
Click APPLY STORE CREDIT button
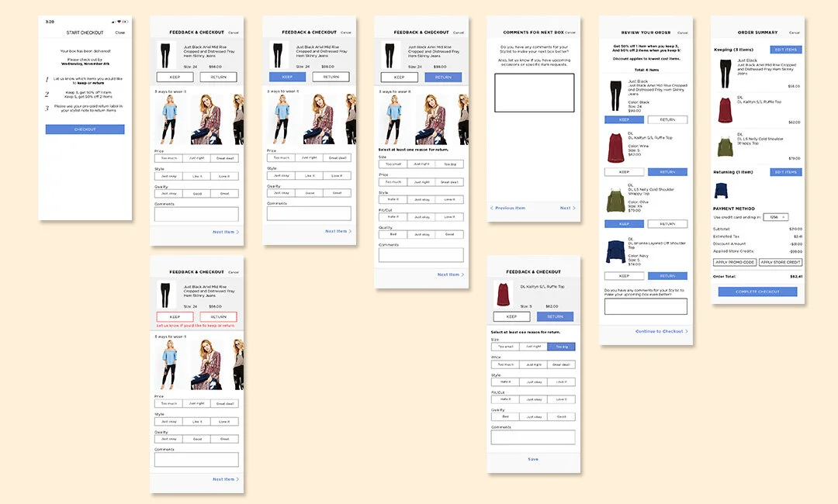(781, 262)
